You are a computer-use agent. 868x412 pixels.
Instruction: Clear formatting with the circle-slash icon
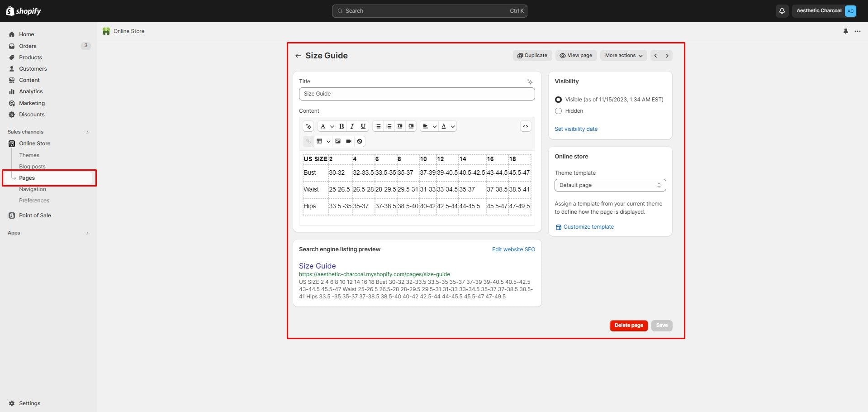tap(360, 141)
